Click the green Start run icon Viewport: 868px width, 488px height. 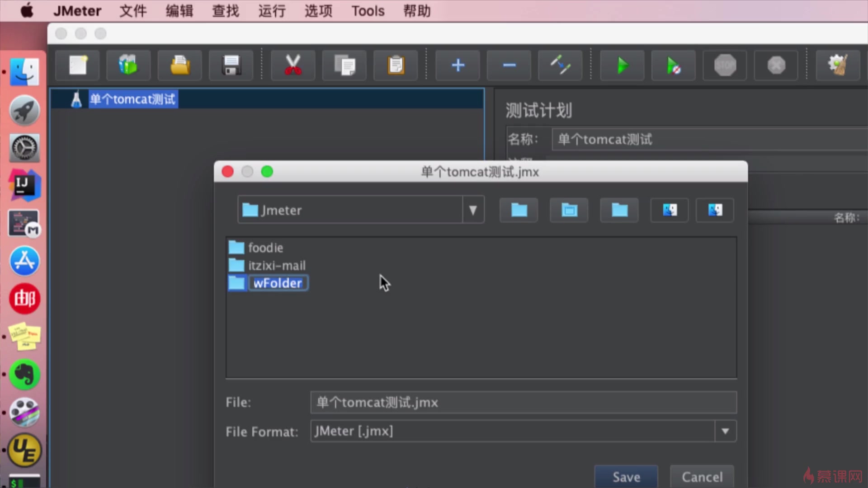622,66
